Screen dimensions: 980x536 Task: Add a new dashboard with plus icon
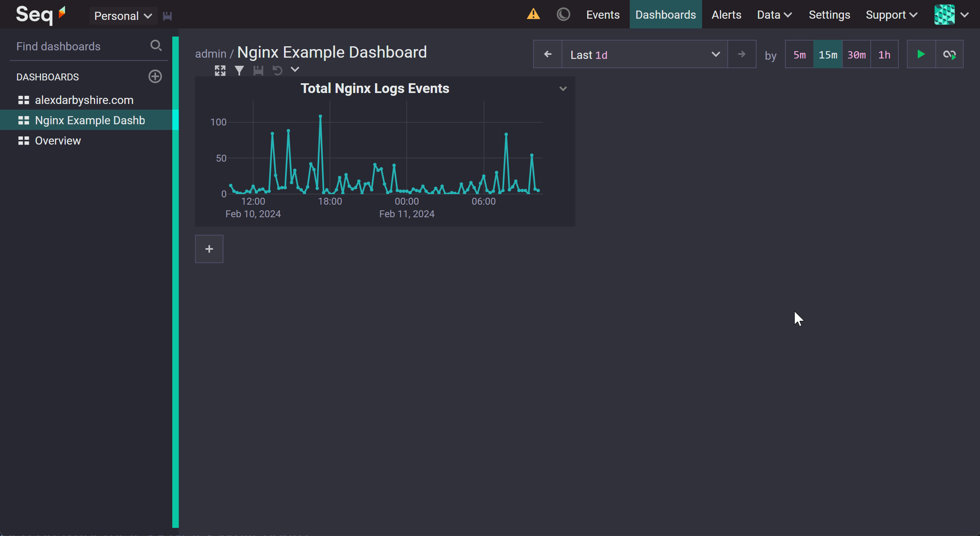click(155, 76)
